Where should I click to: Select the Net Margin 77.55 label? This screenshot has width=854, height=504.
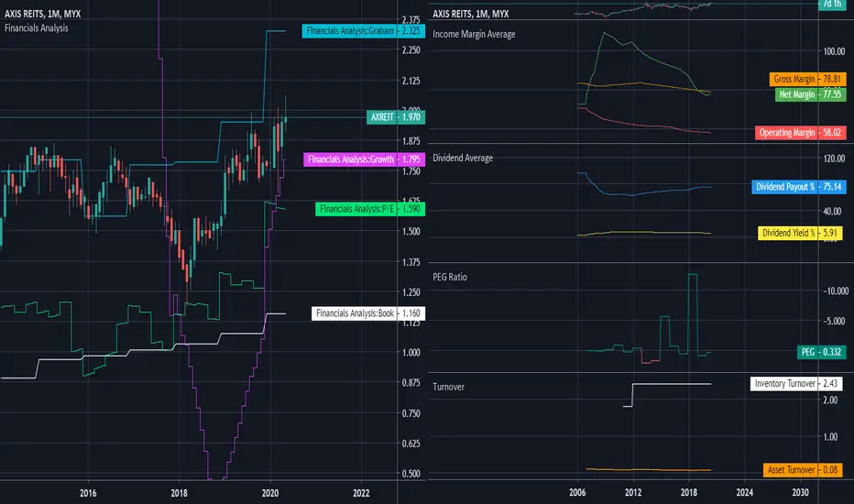coord(810,94)
